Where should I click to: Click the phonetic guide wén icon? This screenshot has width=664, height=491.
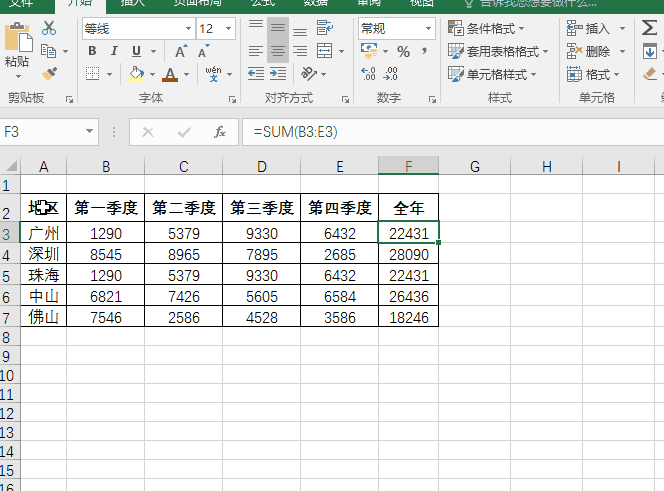[213, 74]
